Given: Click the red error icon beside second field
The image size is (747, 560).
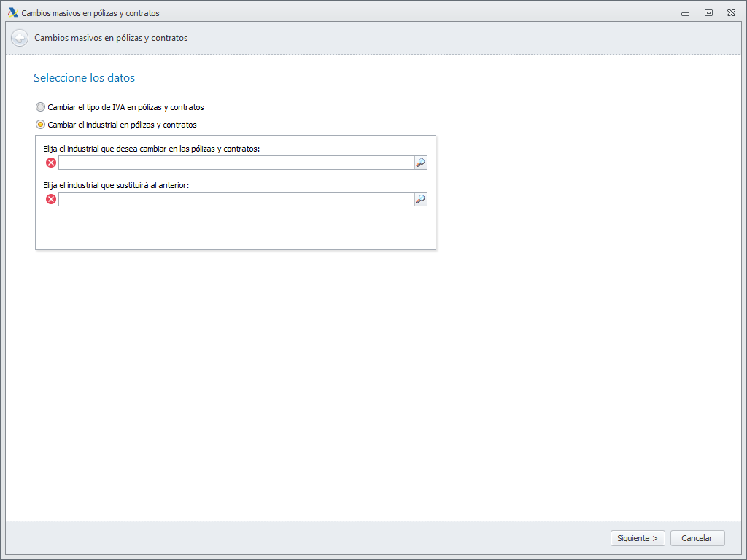Looking at the screenshot, I should click(x=51, y=199).
